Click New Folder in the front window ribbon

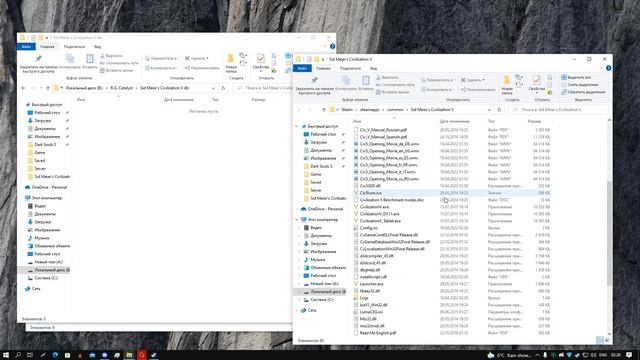pos(507,84)
